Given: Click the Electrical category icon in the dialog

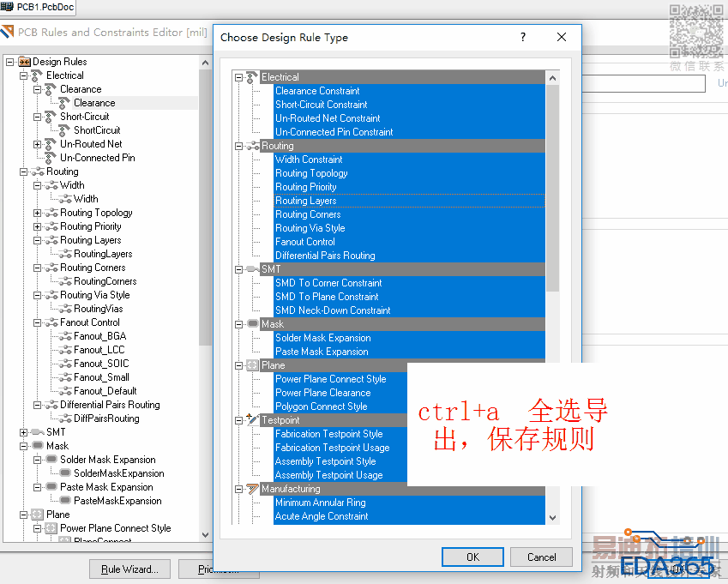Looking at the screenshot, I should point(252,77).
